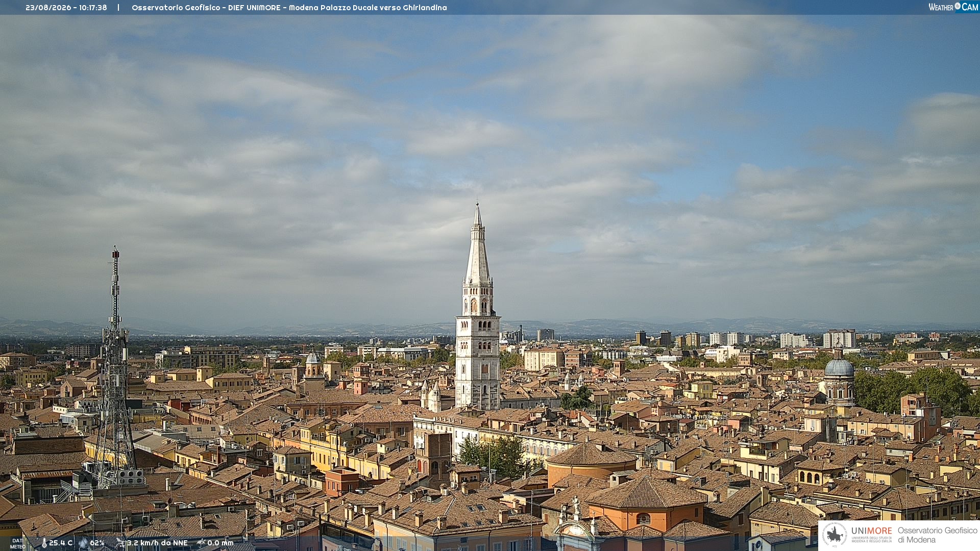Click the 3.2 km/h da NNE wind reading
The width and height of the screenshot is (980, 551).
tap(157, 543)
